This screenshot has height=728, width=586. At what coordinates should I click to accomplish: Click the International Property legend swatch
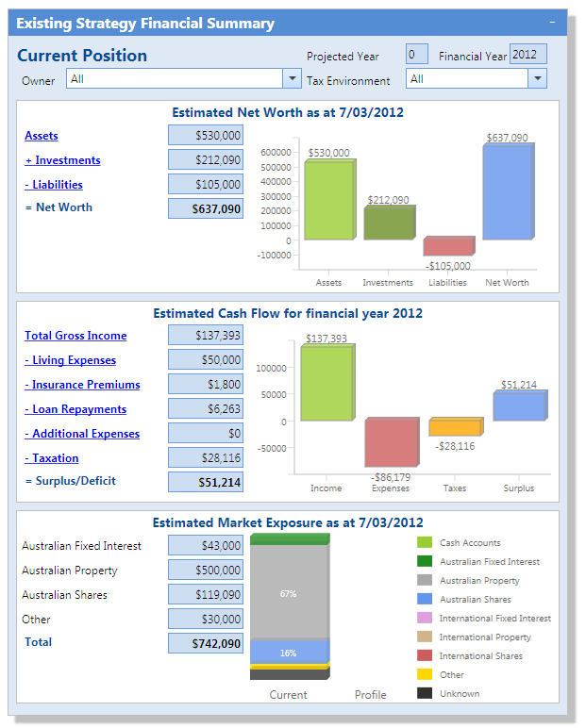(425, 637)
